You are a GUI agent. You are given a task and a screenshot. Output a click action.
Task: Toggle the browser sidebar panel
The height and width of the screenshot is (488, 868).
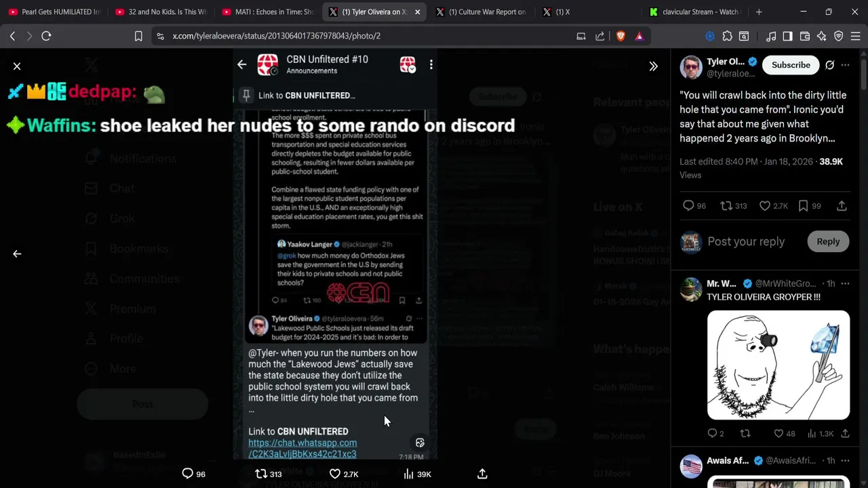pos(787,36)
